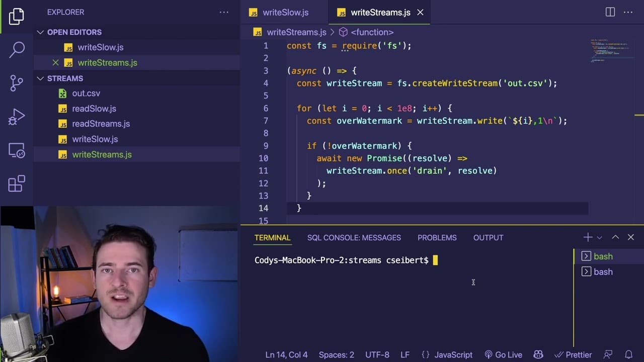The image size is (644, 362).
Task: Click the '1e8' value on line 6
Action: [405, 109]
